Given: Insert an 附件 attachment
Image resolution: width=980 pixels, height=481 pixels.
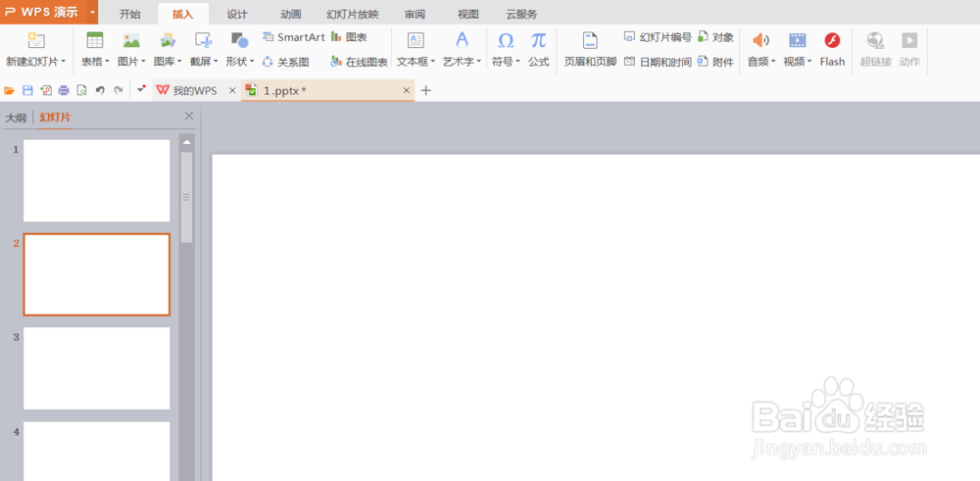Looking at the screenshot, I should (x=715, y=62).
